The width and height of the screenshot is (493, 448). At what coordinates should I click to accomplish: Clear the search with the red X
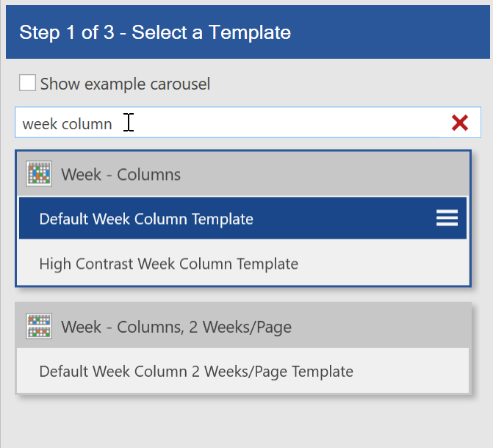tap(460, 123)
